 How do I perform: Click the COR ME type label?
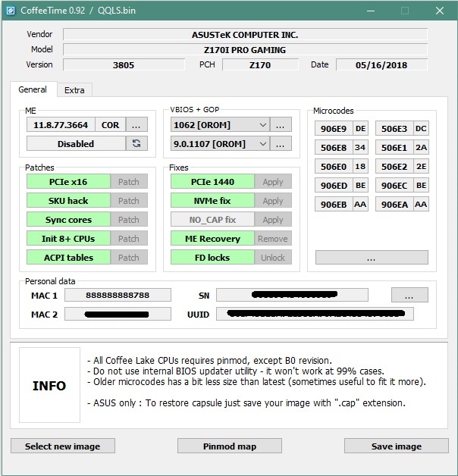110,125
